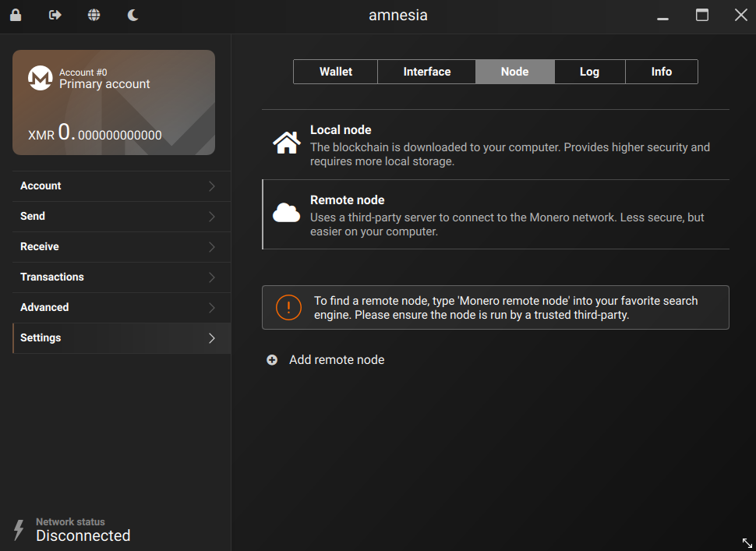
Task: Close the wallet via the exit arrow icon
Action: click(55, 15)
